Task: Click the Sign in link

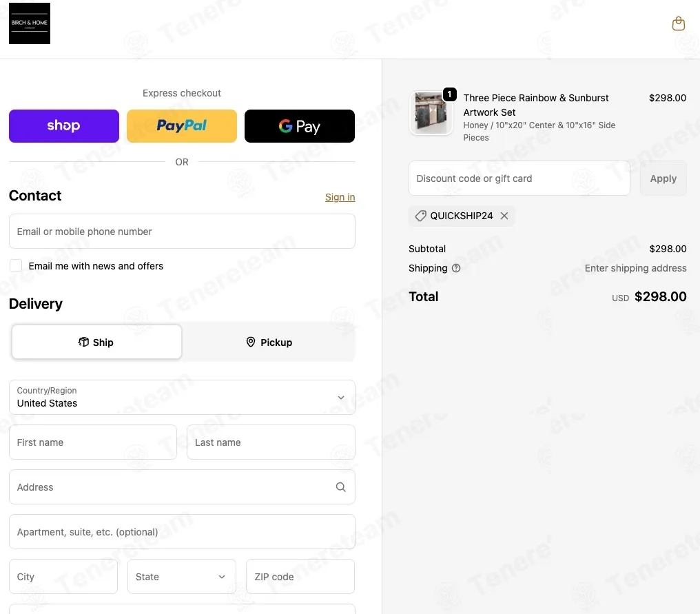Action: tap(340, 197)
